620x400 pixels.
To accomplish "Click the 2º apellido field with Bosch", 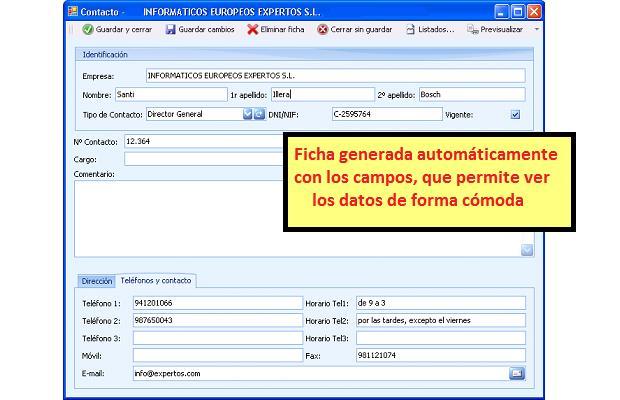I will pyautogui.click(x=472, y=94).
